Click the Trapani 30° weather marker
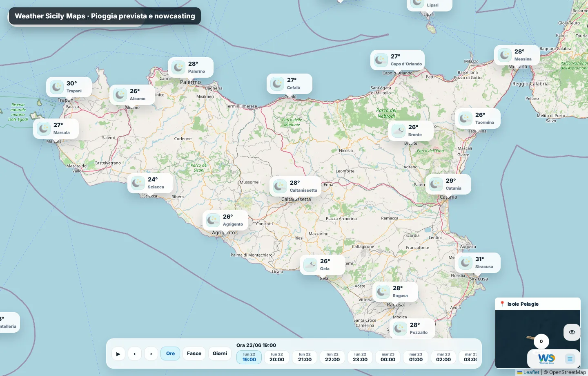The height and width of the screenshot is (376, 588). [x=69, y=87]
